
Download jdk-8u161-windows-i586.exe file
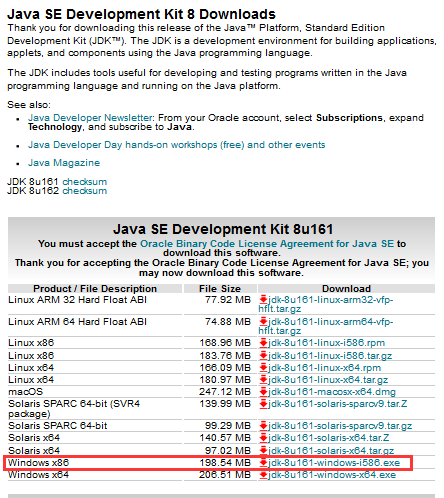334,463
